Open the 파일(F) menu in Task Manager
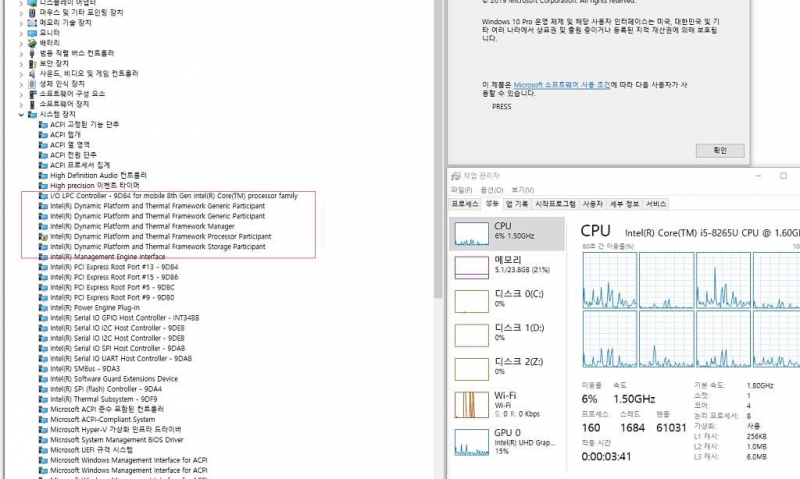The height and width of the screenshot is (479, 800). [461, 190]
